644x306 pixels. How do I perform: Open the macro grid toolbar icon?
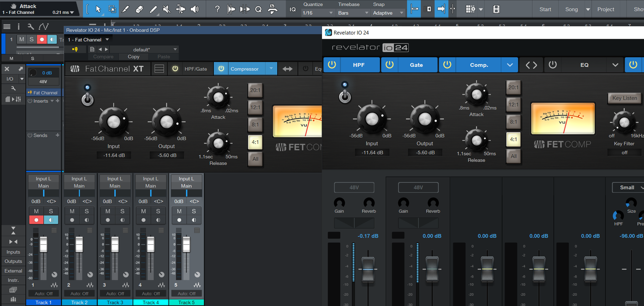click(470, 9)
